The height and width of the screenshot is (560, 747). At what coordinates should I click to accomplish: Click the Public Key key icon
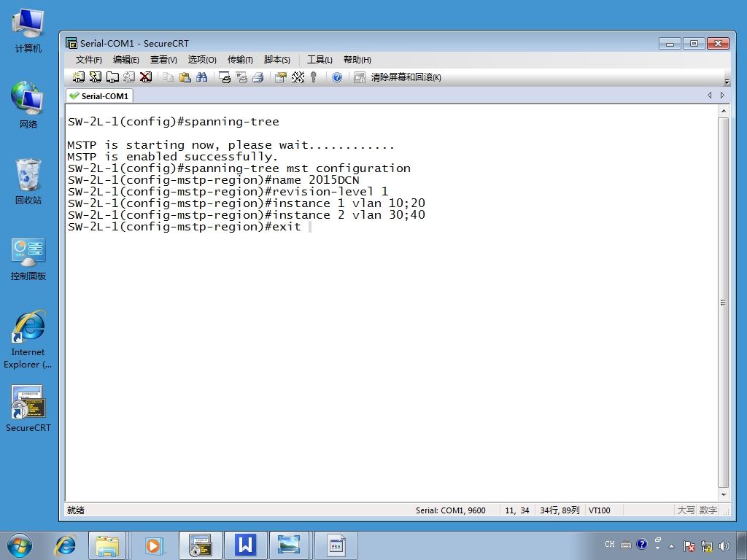(x=314, y=77)
